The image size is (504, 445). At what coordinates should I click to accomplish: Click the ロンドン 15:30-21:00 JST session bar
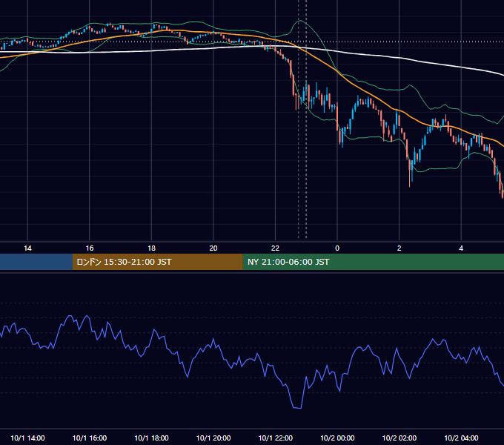157,262
